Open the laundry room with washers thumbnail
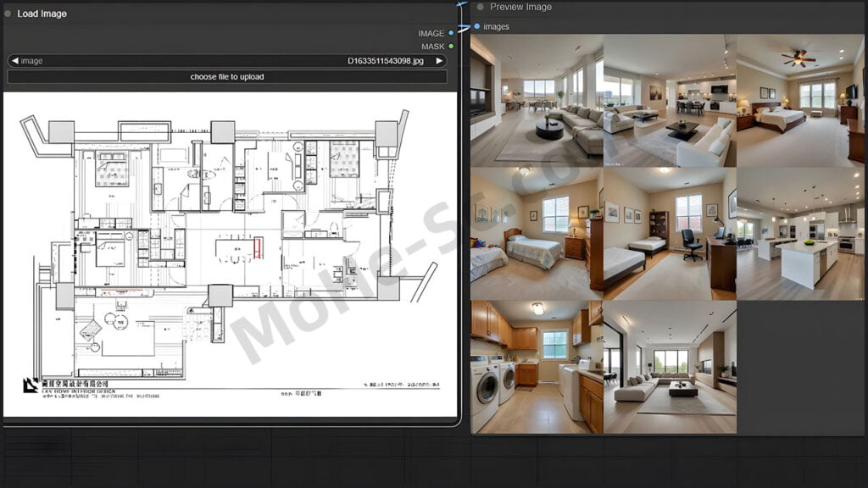This screenshot has width=868, height=488. (x=537, y=367)
